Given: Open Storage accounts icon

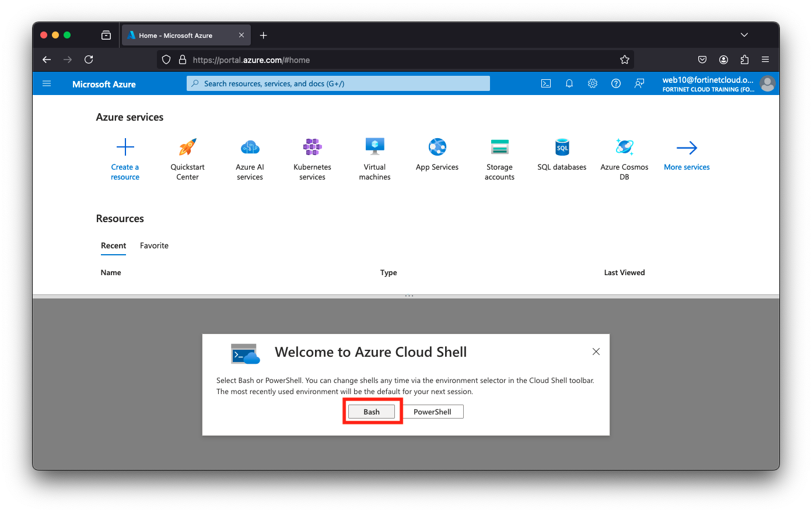Looking at the screenshot, I should point(500,147).
